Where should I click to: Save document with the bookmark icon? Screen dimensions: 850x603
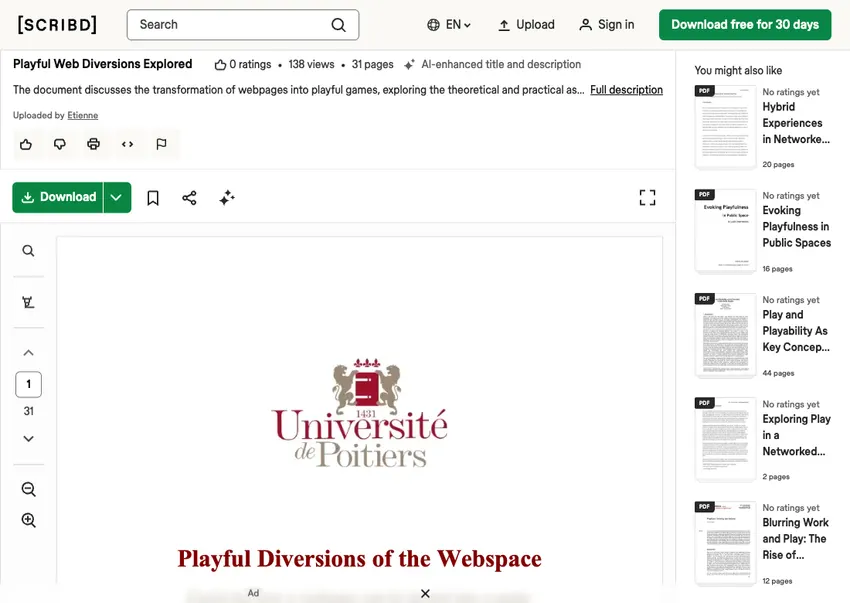click(153, 198)
